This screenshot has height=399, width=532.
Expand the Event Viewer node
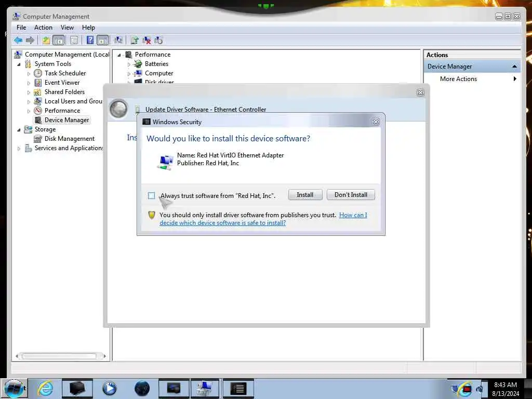click(29, 83)
